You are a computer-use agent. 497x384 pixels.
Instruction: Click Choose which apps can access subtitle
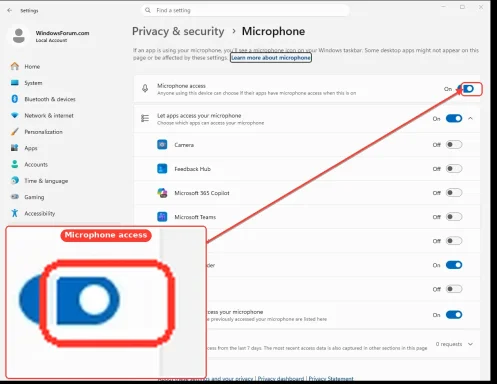coord(211,123)
